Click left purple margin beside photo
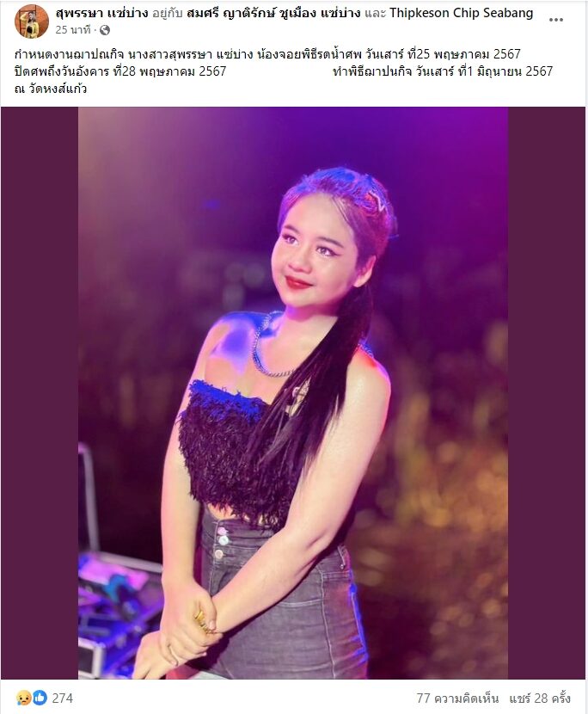The image size is (588, 714). (40, 392)
